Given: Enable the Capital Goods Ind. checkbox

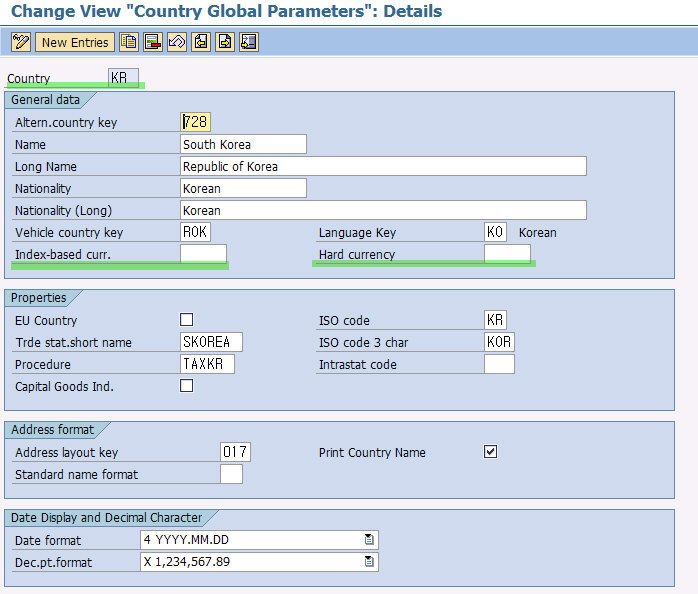Looking at the screenshot, I should click(187, 386).
